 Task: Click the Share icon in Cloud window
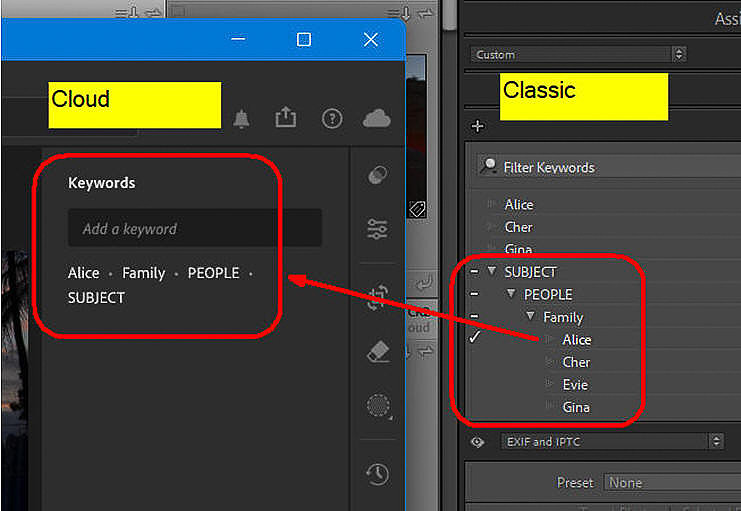286,117
